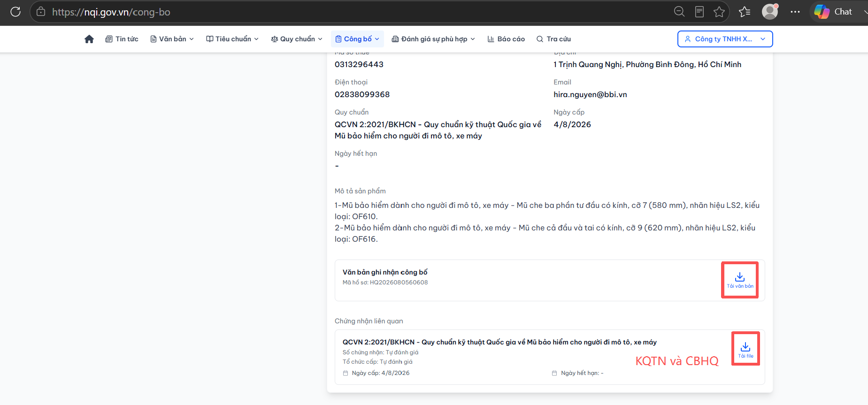Open the favorites list icon
The width and height of the screenshot is (868, 405).
pyautogui.click(x=745, y=12)
